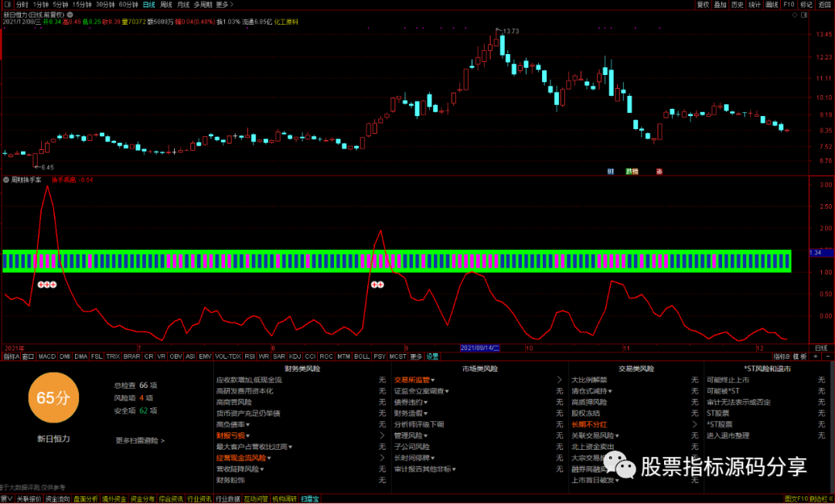Select the TRIX indicator
The height and width of the screenshot is (504, 835).
[113, 356]
